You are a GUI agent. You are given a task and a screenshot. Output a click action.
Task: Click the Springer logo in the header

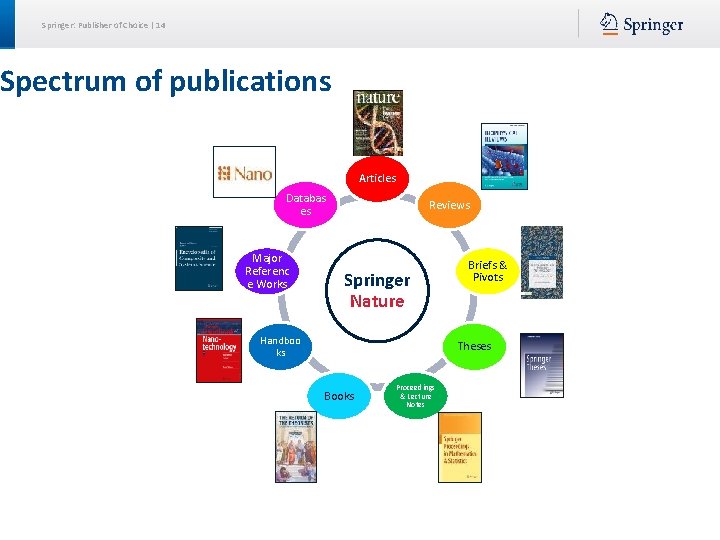click(x=641, y=24)
